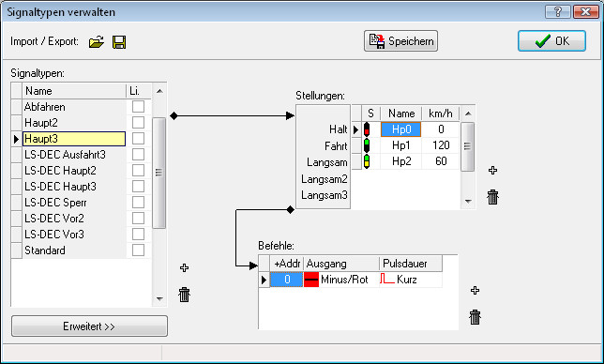
Task: Expand options with Erweitert >> button
Action: click(x=89, y=326)
